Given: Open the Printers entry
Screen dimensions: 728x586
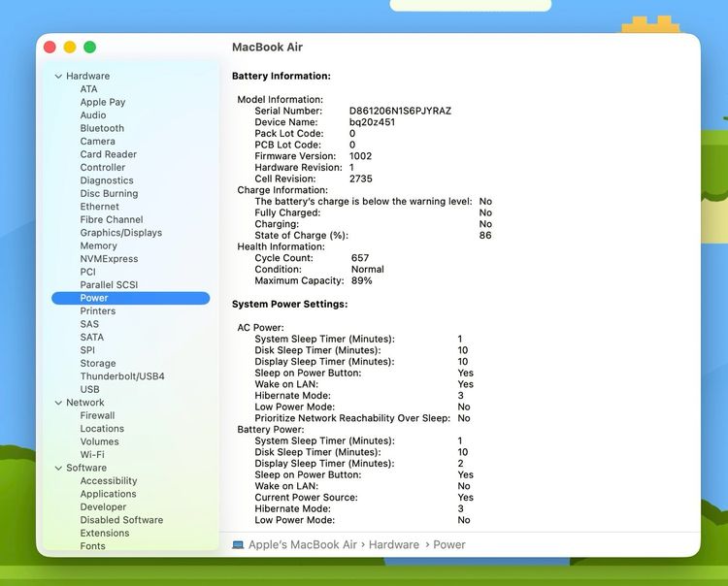Looking at the screenshot, I should (97, 310).
